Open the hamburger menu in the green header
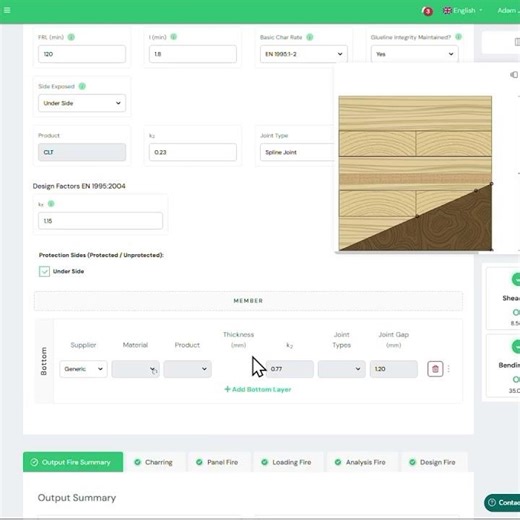Image resolution: width=520 pixels, height=520 pixels. click(x=7, y=10)
